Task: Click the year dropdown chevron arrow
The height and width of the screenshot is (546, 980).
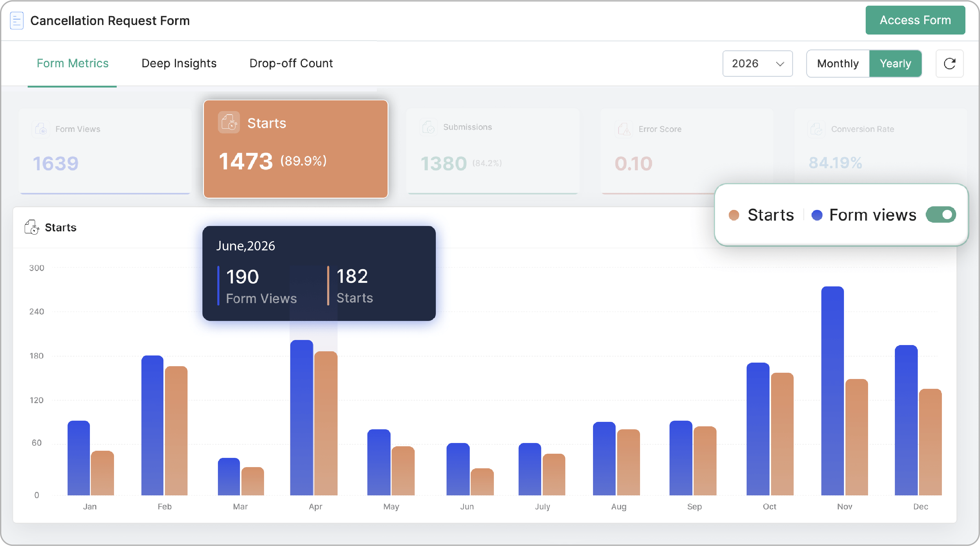Action: tap(780, 64)
